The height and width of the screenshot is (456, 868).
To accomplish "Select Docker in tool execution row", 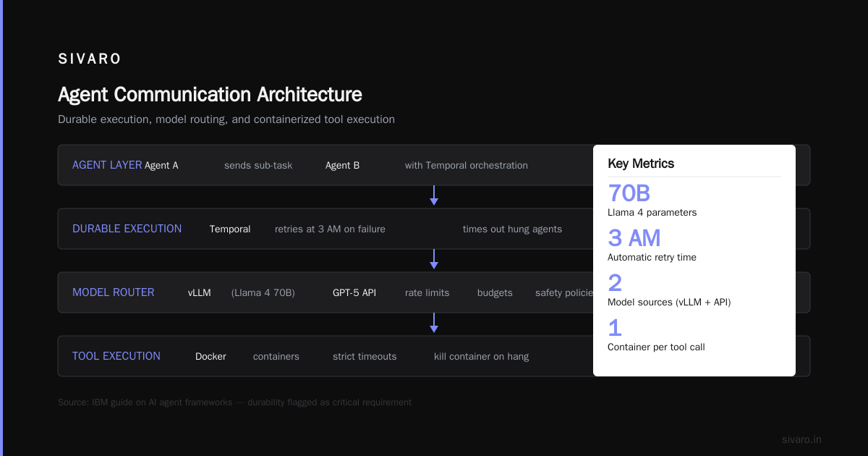I will pos(210,356).
